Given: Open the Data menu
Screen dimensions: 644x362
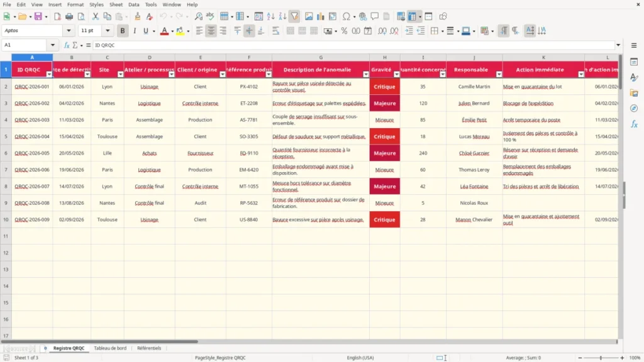Looking at the screenshot, I should coord(133,4).
